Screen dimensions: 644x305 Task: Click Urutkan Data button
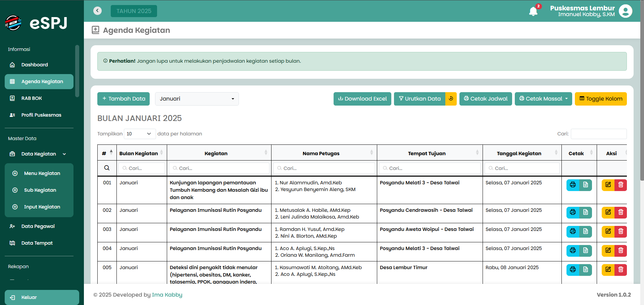coord(419,99)
